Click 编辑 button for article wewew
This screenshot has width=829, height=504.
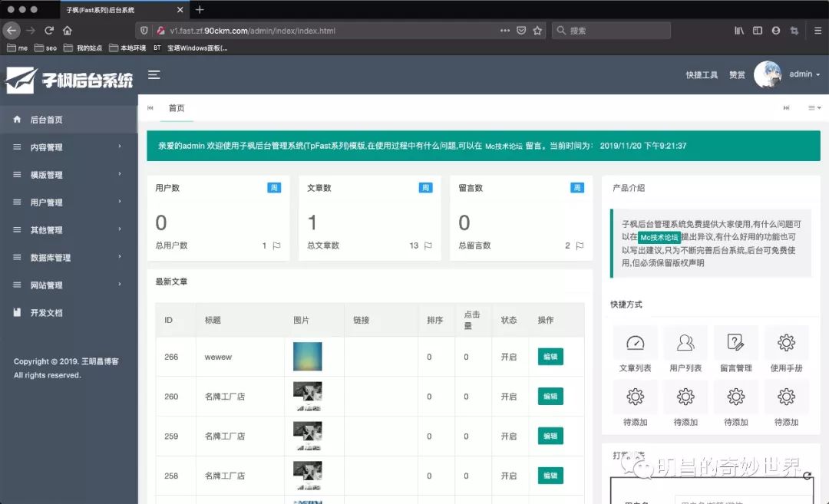click(550, 356)
